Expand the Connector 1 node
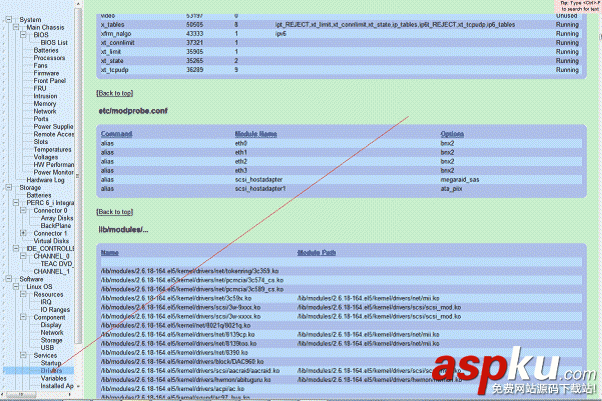The height and width of the screenshot is (401, 602). click(x=23, y=233)
